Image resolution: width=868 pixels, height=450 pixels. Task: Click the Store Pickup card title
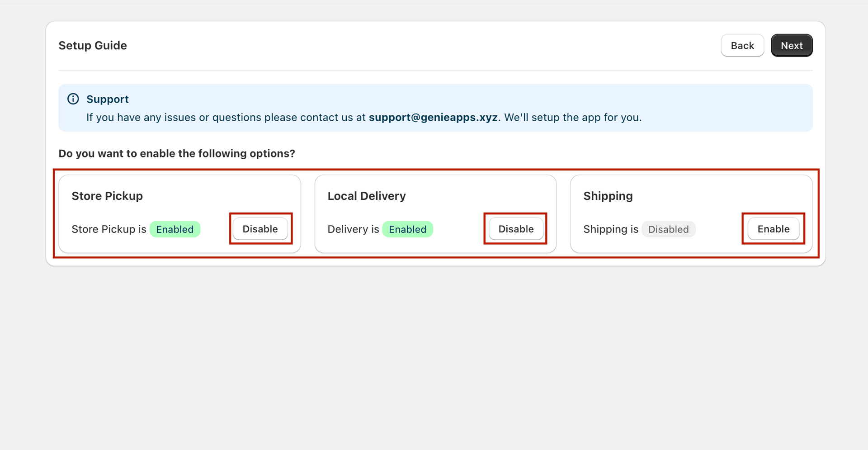(107, 196)
